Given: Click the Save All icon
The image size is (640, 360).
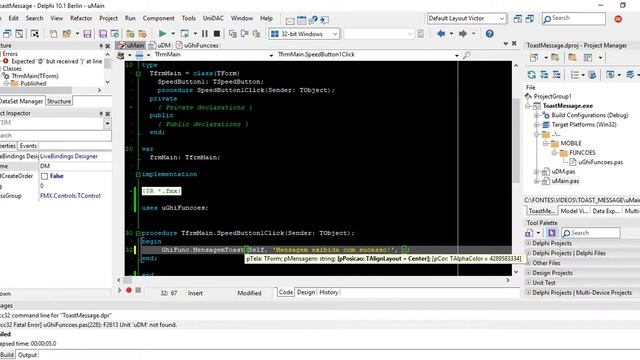Looking at the screenshot, I should pos(103,34).
